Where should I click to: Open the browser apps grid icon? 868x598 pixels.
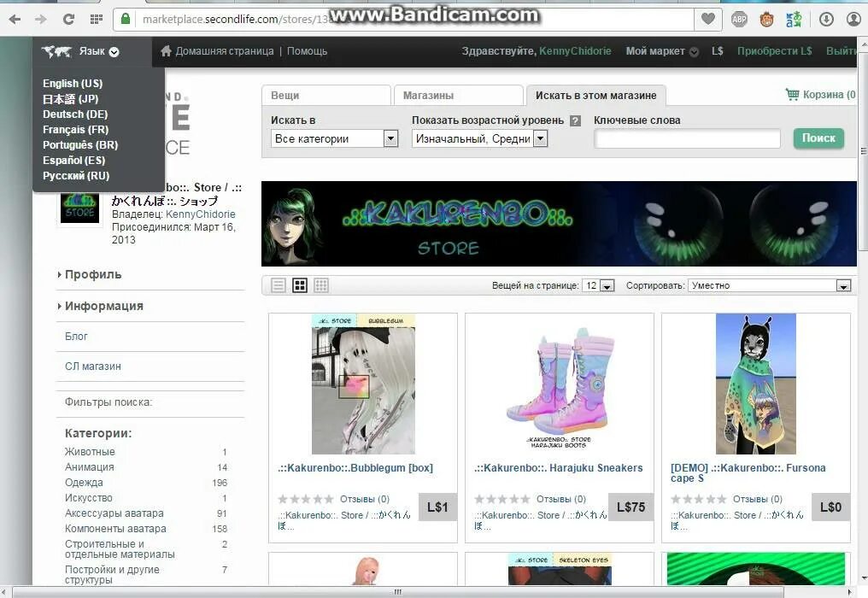(97, 20)
